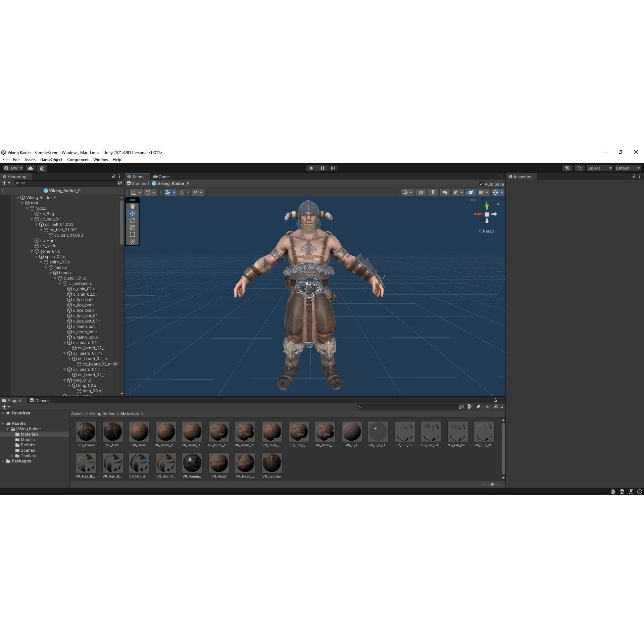Select the Hand pan tool
Image resolution: width=644 pixels, height=644 pixels.
click(133, 206)
